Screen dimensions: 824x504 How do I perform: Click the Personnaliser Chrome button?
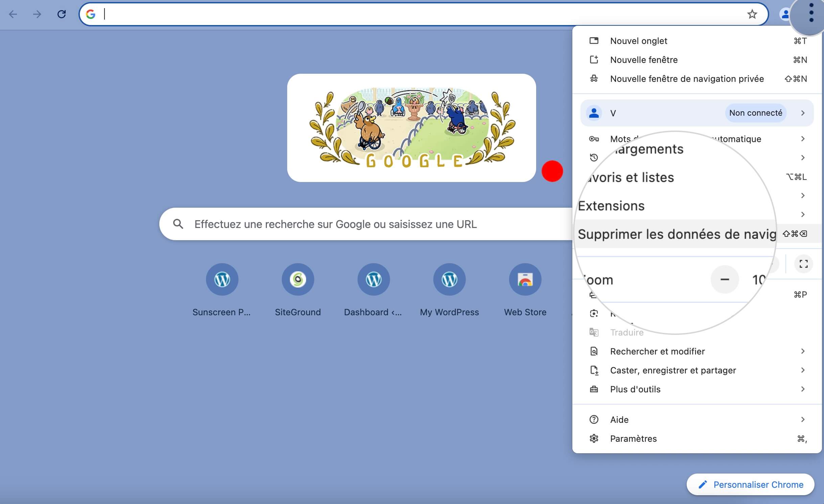[x=750, y=485]
